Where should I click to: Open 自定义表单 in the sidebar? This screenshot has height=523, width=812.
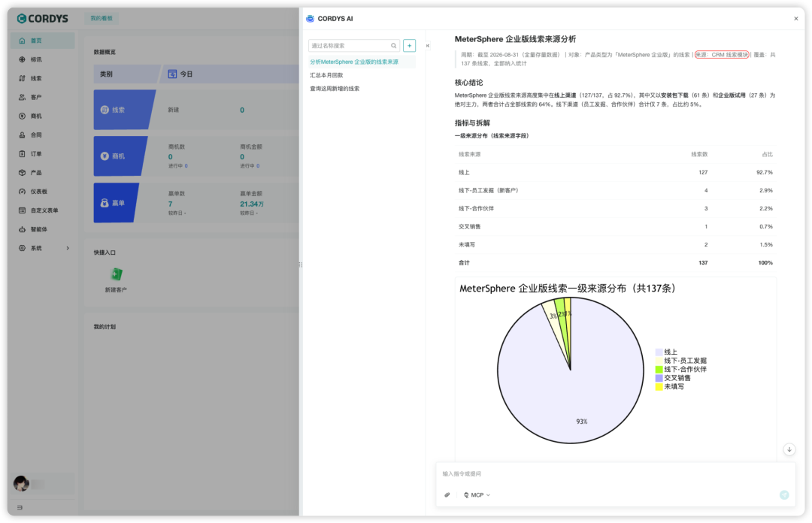[42, 210]
